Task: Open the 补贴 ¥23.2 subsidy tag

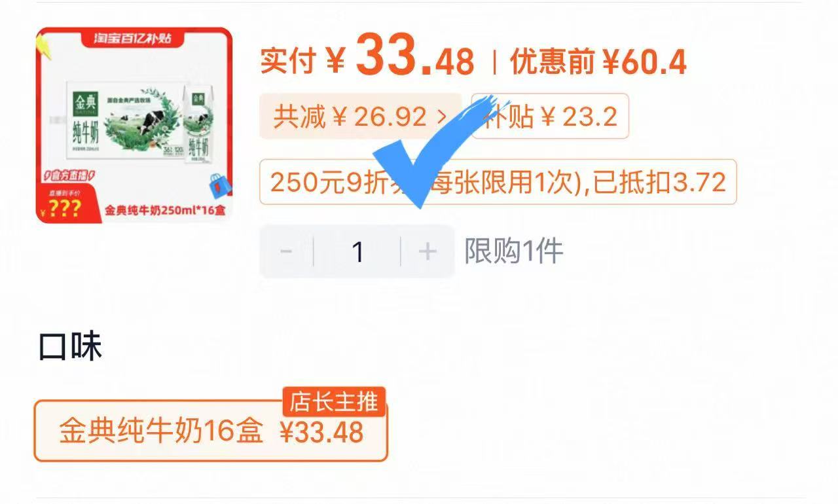Action: [x=550, y=117]
